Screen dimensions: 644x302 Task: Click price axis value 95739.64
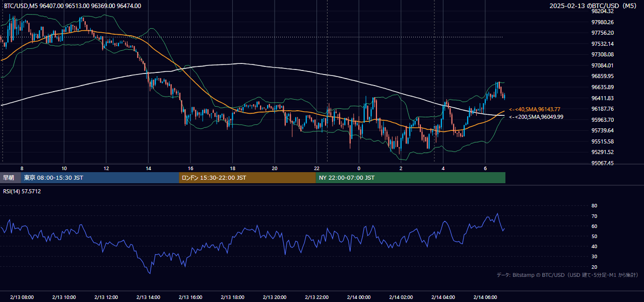point(603,130)
